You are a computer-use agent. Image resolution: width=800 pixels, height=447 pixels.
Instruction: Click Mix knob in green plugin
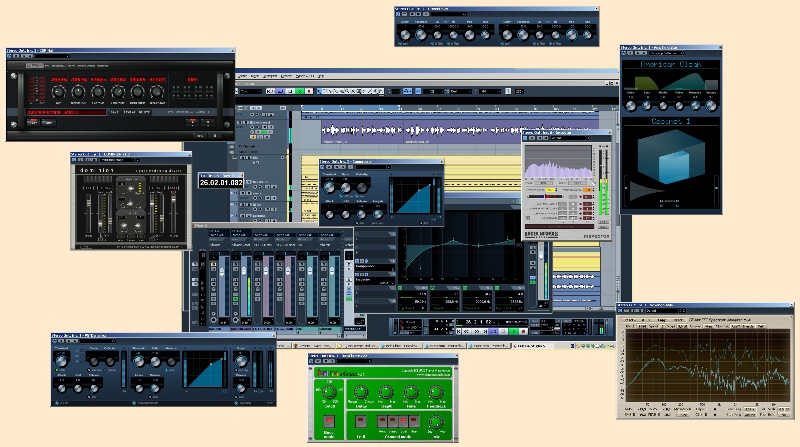coord(436,422)
